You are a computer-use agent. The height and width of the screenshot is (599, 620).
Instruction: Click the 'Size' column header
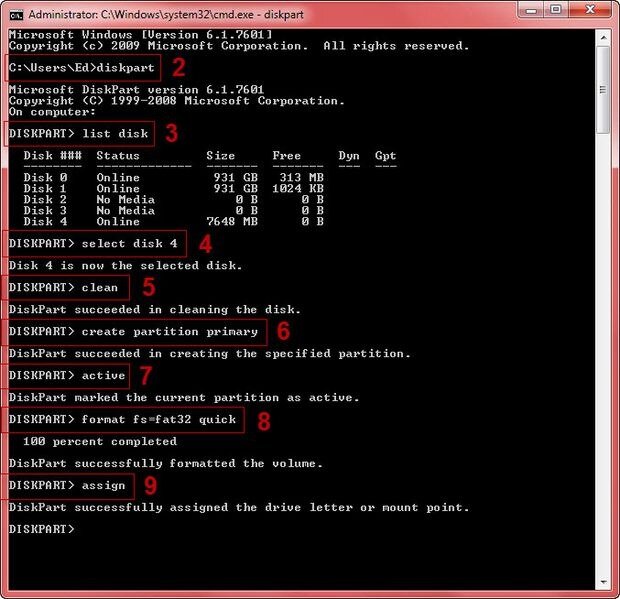pyautogui.click(x=221, y=156)
